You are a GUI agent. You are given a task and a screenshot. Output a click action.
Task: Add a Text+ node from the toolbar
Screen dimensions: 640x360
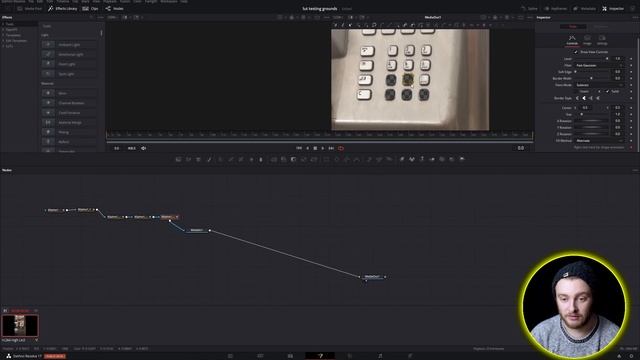point(199,159)
